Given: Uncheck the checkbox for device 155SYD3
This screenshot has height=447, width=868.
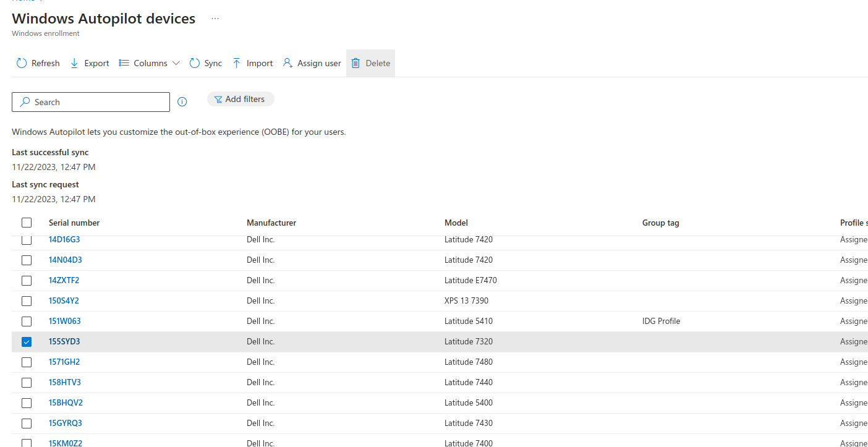Looking at the screenshot, I should [x=27, y=342].
